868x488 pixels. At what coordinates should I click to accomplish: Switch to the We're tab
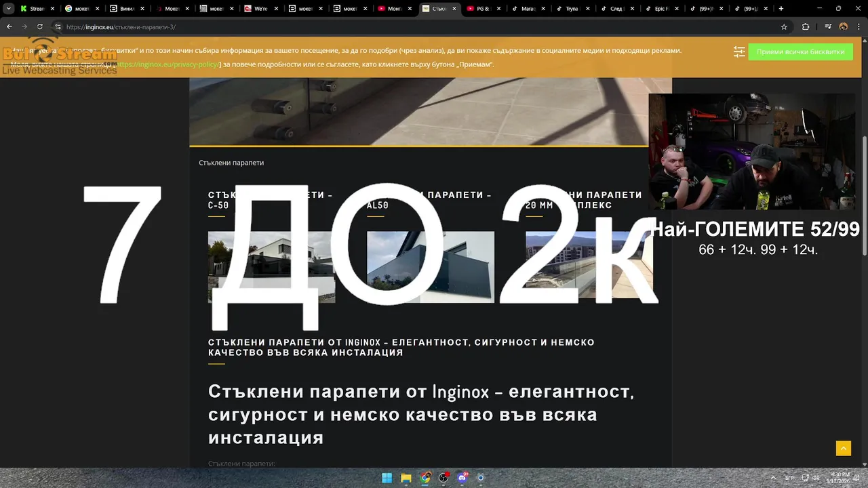pos(261,9)
